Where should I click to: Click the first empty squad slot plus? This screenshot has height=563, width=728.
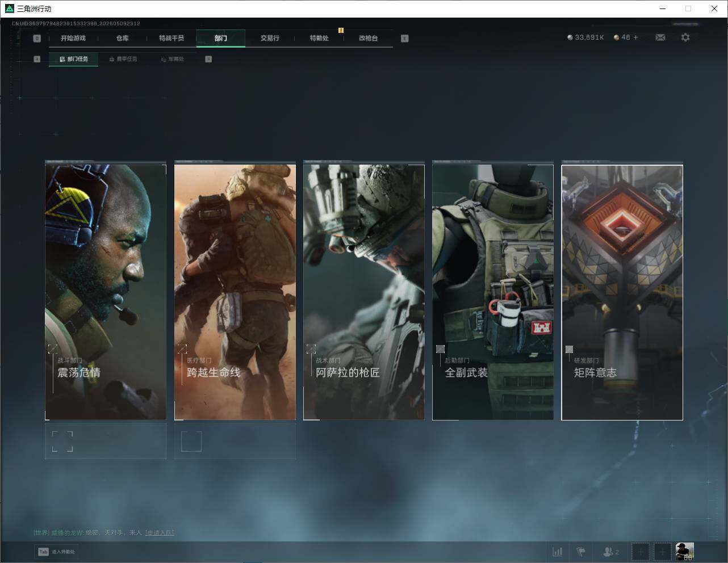click(x=640, y=552)
